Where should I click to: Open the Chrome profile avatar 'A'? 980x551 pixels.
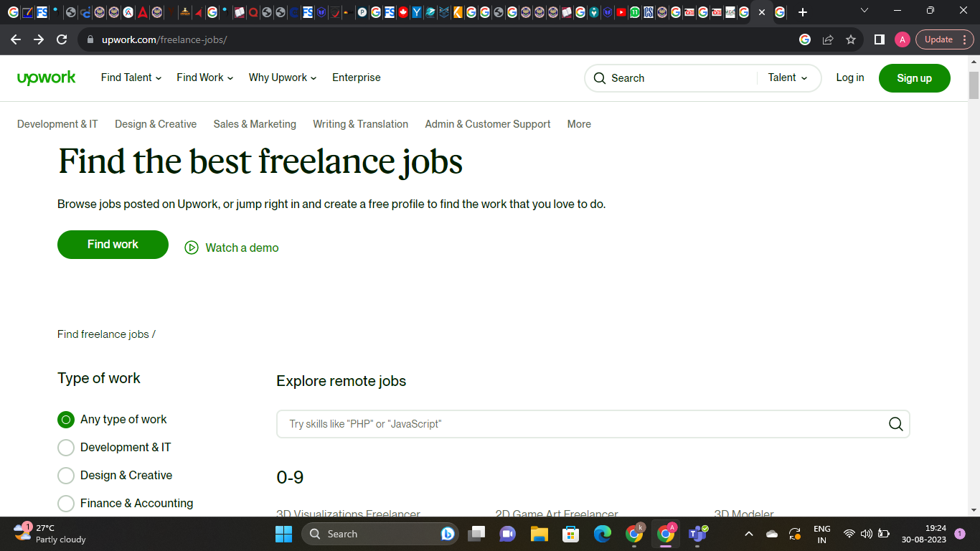tap(903, 39)
